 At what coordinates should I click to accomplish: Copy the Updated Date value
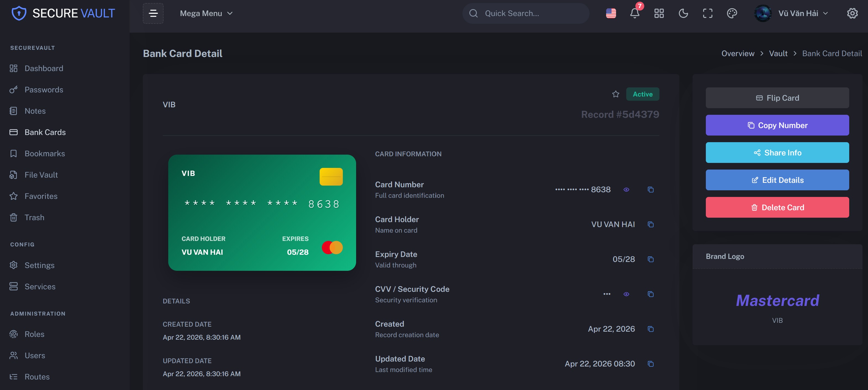point(650,364)
